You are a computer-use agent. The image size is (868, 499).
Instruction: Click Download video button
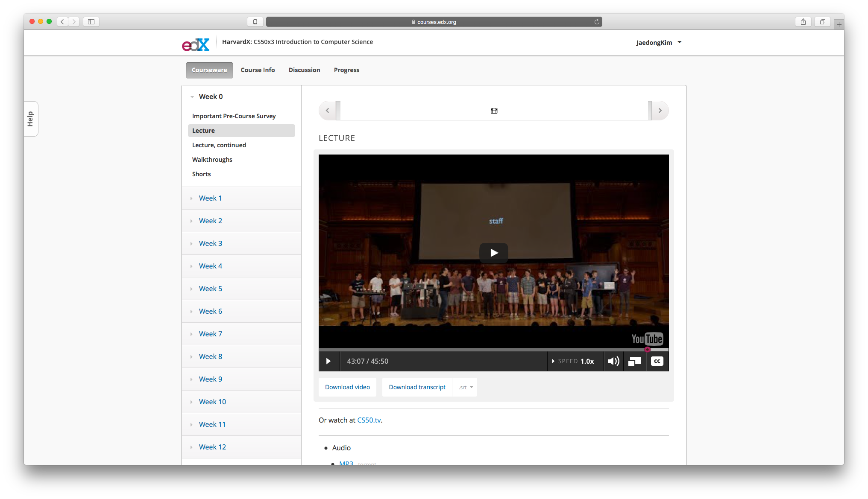pyautogui.click(x=347, y=387)
